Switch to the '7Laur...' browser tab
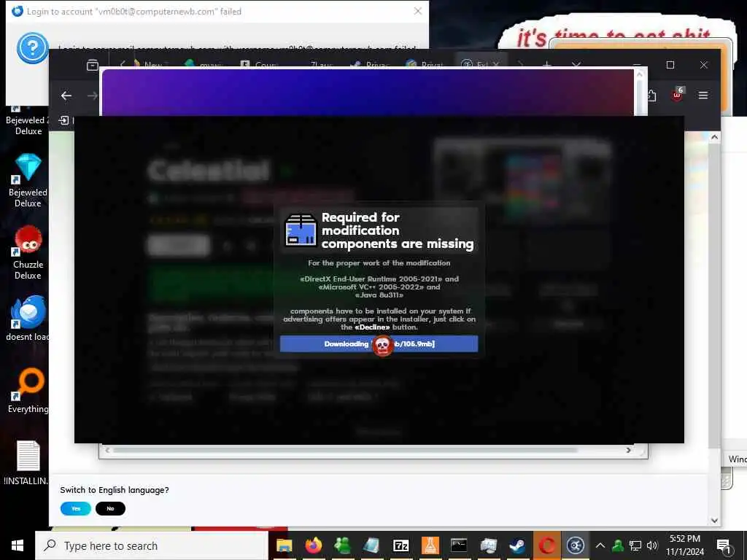Image resolution: width=747 pixels, height=560 pixels. 321,64
